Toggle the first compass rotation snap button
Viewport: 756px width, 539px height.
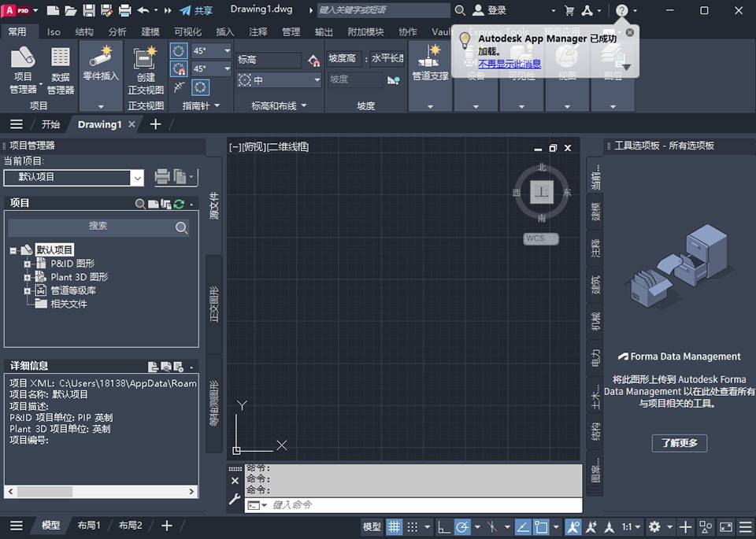pos(179,51)
